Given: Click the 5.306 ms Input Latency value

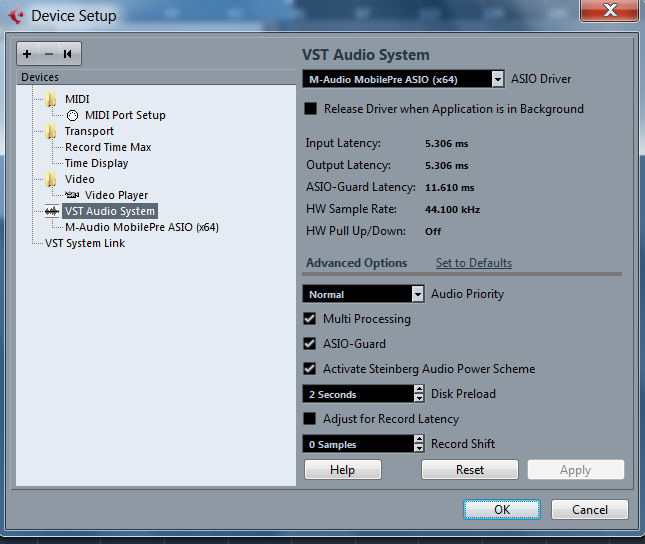Looking at the screenshot, I should [x=447, y=144].
